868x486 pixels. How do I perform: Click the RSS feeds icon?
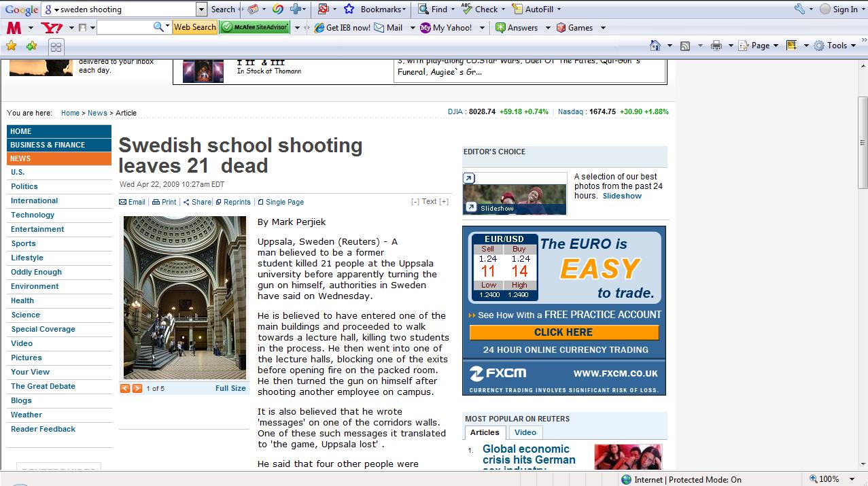coord(685,46)
